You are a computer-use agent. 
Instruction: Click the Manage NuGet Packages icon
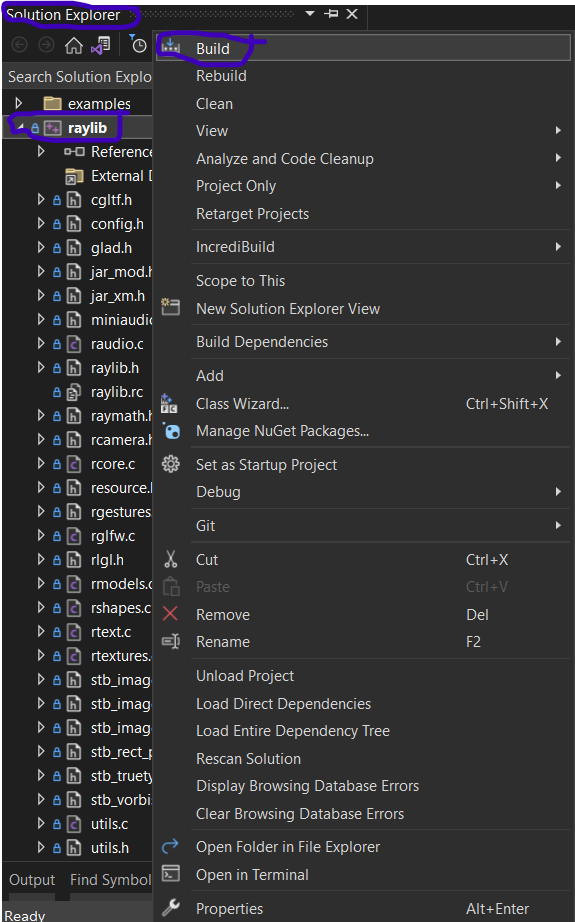click(171, 431)
